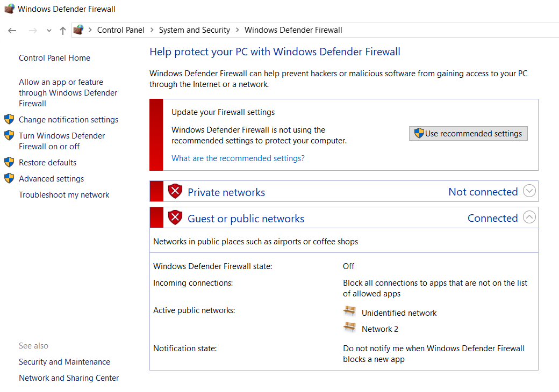Click the Back navigation arrow
Image resolution: width=559 pixels, height=392 pixels.
coord(12,31)
